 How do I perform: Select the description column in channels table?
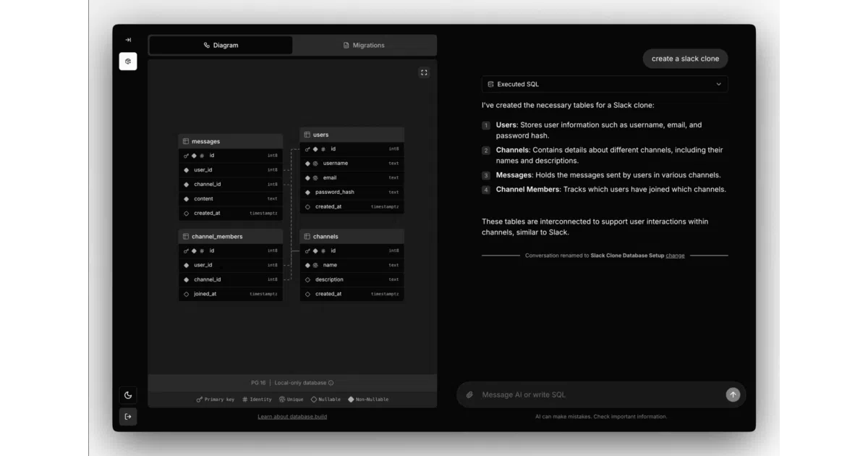352,279
